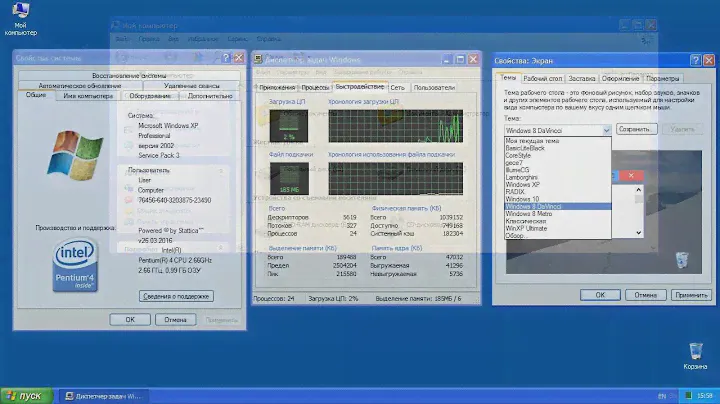
Task: Choose Windows 8 Metro theme in list
Action: tap(531, 213)
